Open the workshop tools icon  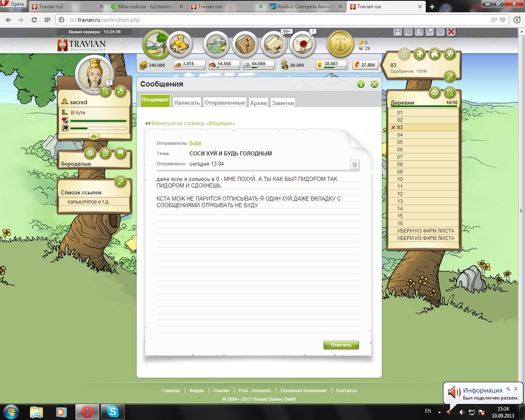pos(450,54)
